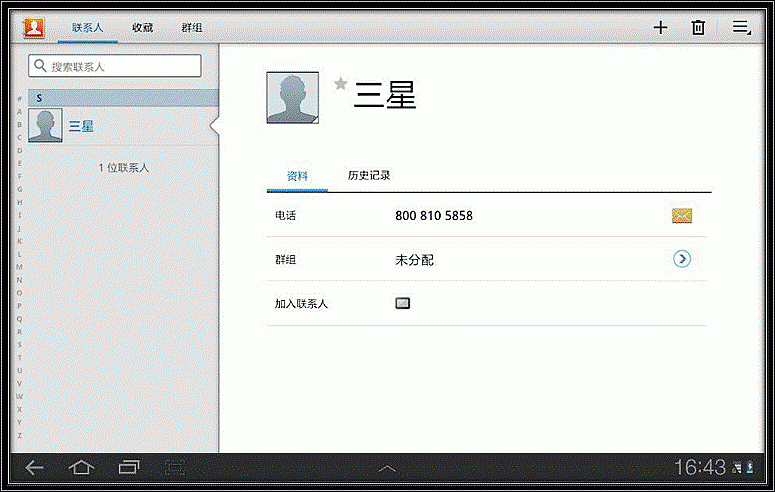Jump to letter S in side index
This screenshot has height=492, width=775.
pos(20,345)
